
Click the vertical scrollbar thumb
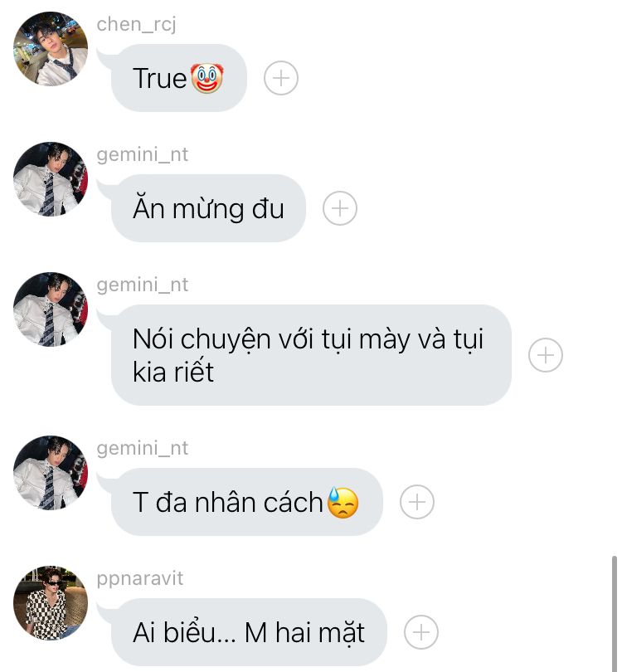coord(615,614)
